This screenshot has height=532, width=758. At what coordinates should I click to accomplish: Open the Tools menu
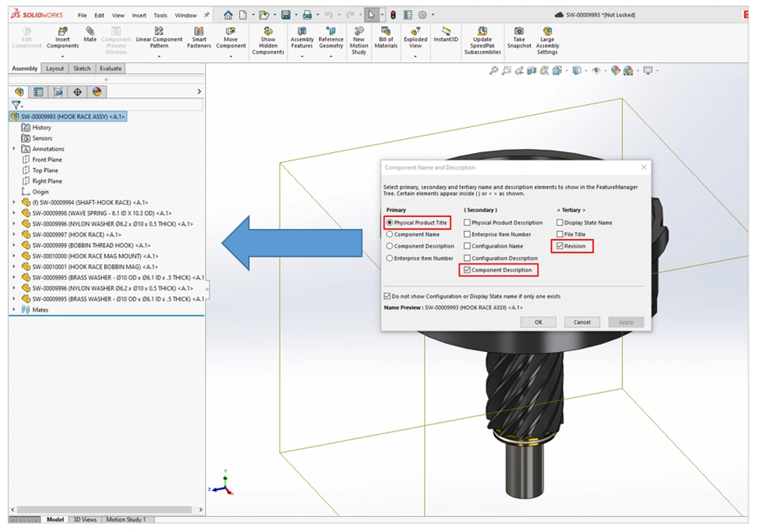160,16
